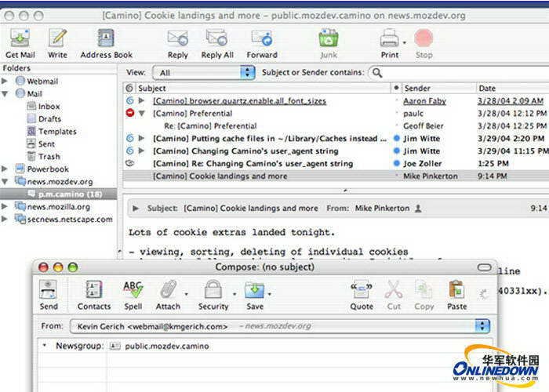Toggle read status of the Putting cache files message
Image resolution: width=549 pixels, height=392 pixels.
397,138
